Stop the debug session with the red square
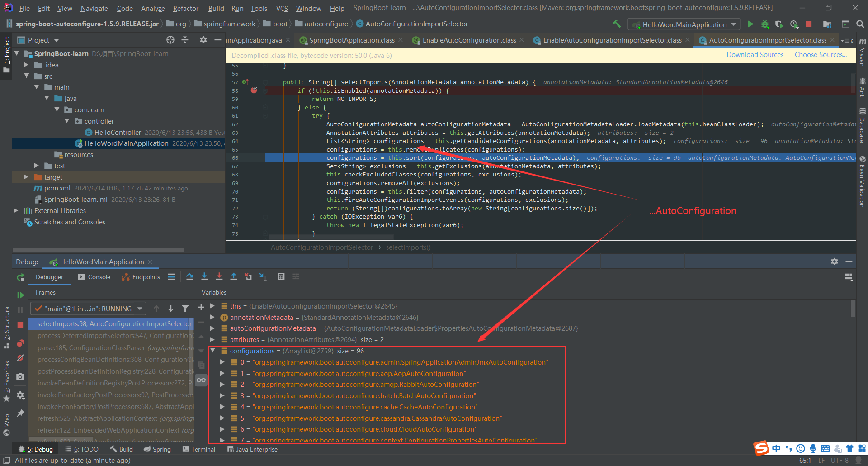The image size is (868, 466). coord(20,325)
